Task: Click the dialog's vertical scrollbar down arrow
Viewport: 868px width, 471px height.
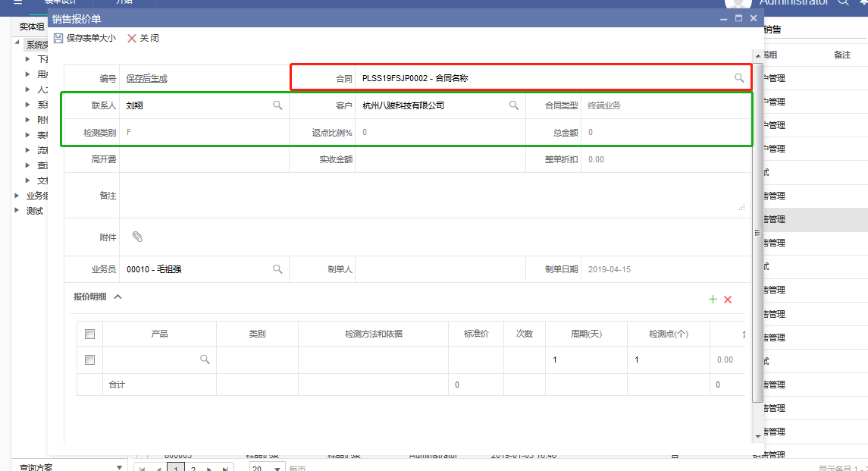Action: pos(757,436)
